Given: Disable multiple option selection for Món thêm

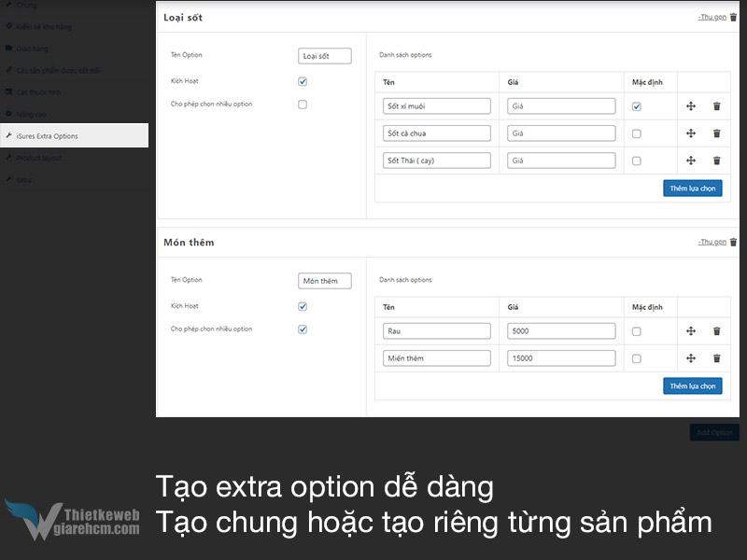Looking at the screenshot, I should click(303, 329).
